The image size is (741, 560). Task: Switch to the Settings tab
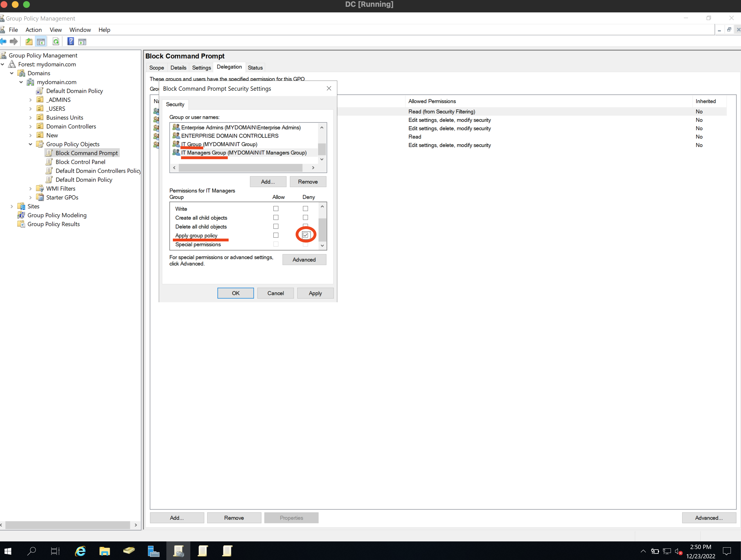[201, 68]
